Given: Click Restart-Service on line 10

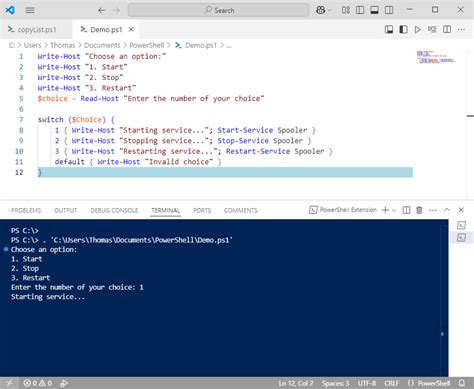Looking at the screenshot, I should coord(258,151).
